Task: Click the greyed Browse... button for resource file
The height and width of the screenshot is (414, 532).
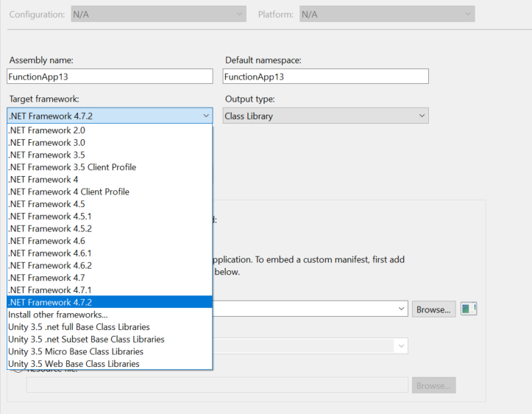Action: coord(433,385)
